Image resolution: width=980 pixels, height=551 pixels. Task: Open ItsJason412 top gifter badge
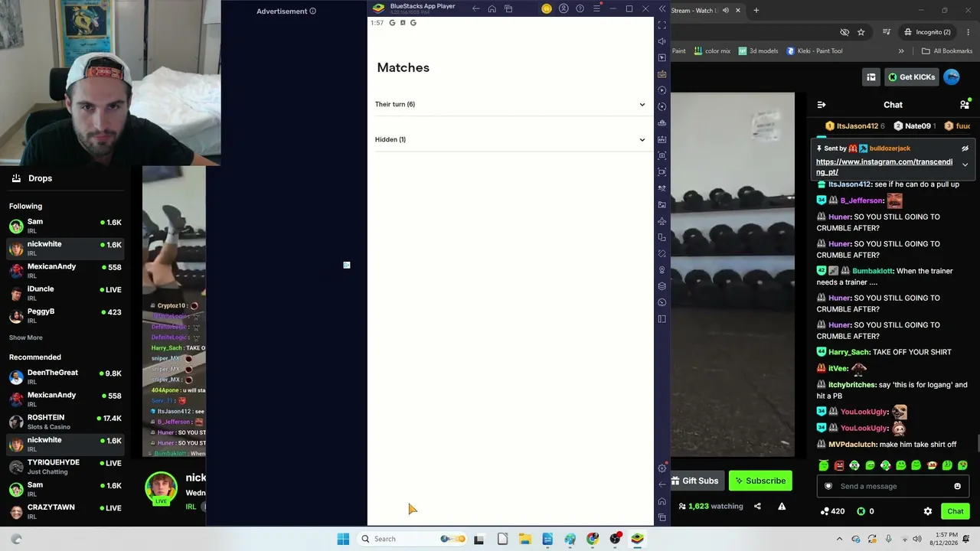pos(855,126)
